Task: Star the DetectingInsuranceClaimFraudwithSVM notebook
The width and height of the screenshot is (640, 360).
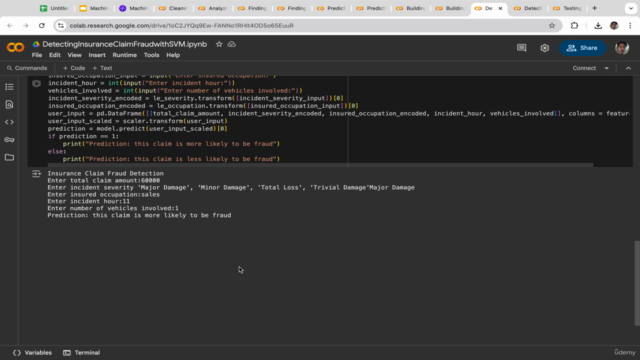Action: coord(219,44)
